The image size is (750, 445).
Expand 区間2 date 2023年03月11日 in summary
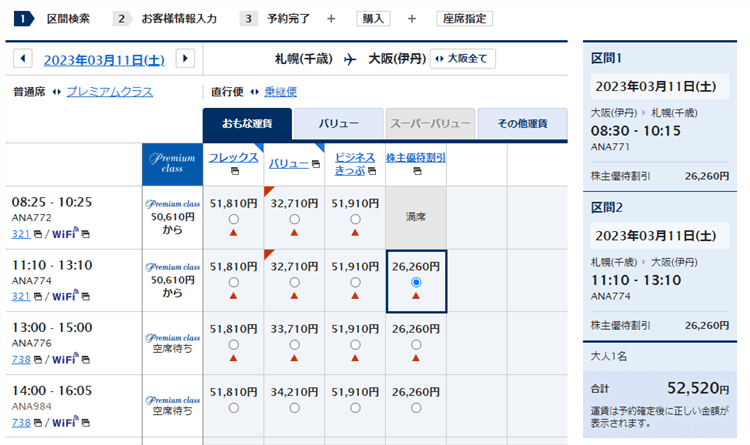point(655,236)
